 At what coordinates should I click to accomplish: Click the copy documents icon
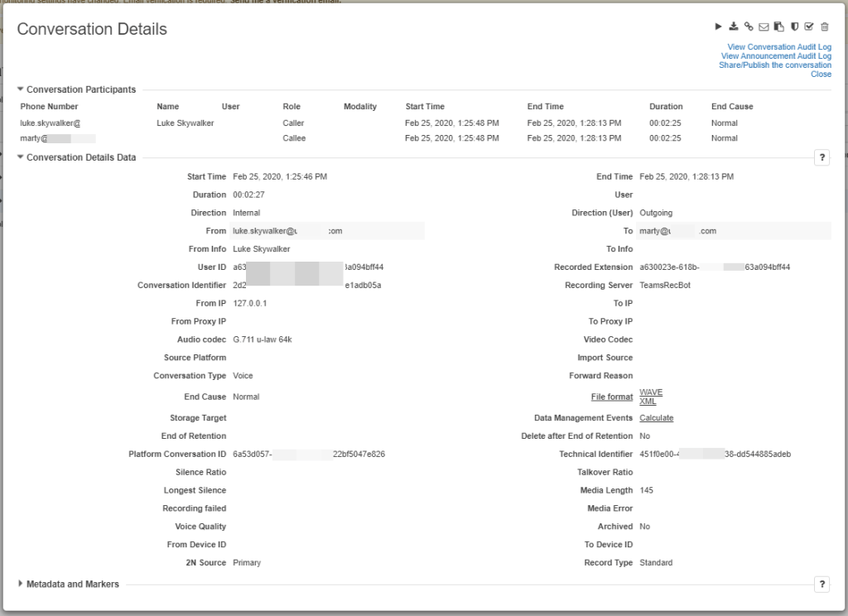click(779, 26)
